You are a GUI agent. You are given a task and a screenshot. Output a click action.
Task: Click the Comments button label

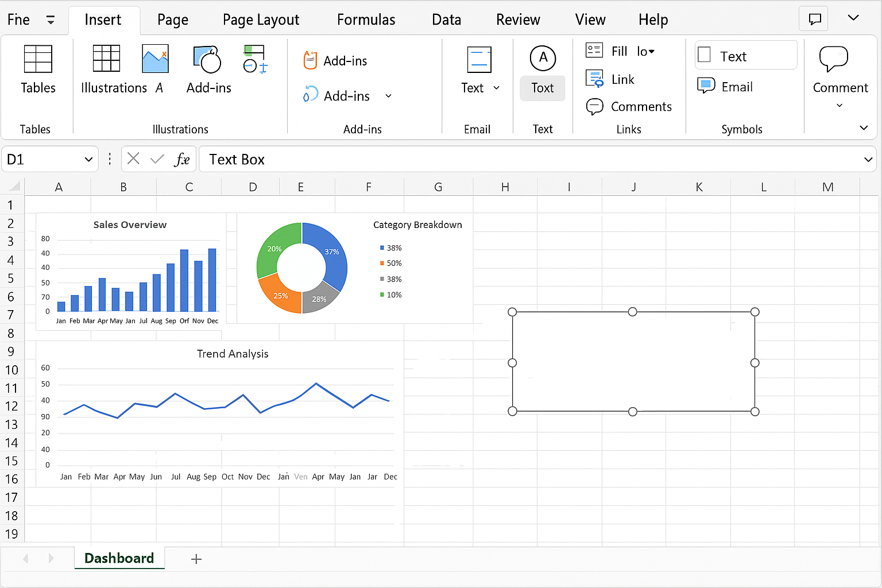coord(641,107)
